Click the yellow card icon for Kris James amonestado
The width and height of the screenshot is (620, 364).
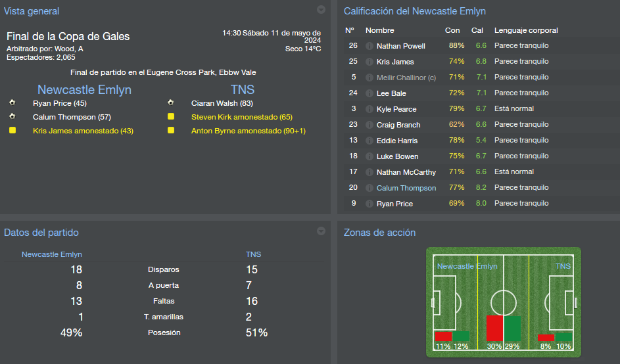click(x=12, y=131)
